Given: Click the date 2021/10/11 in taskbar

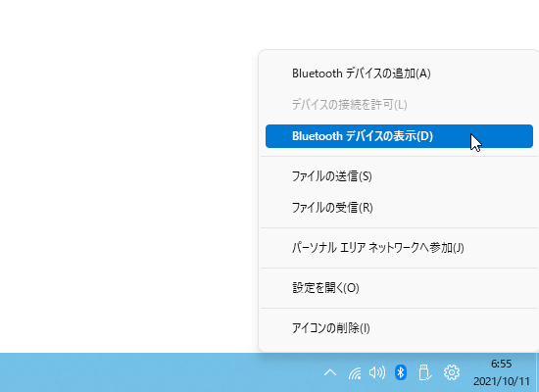Looking at the screenshot, I should [501, 381].
